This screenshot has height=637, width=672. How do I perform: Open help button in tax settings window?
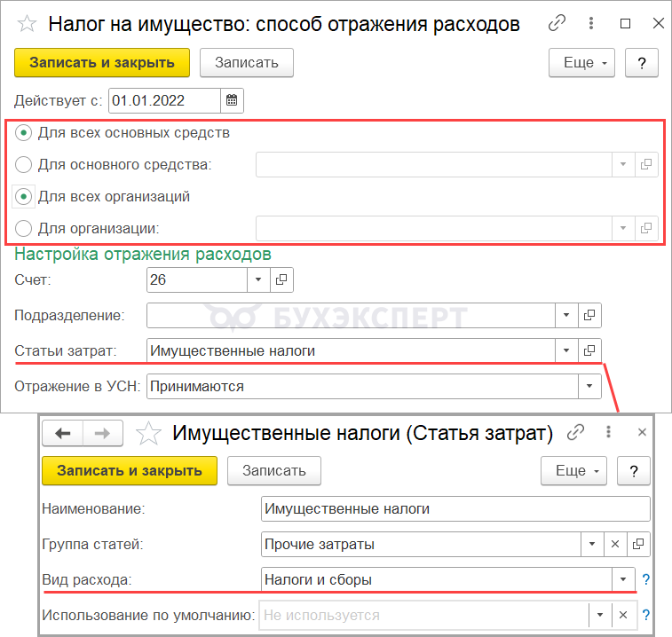pyautogui.click(x=642, y=63)
